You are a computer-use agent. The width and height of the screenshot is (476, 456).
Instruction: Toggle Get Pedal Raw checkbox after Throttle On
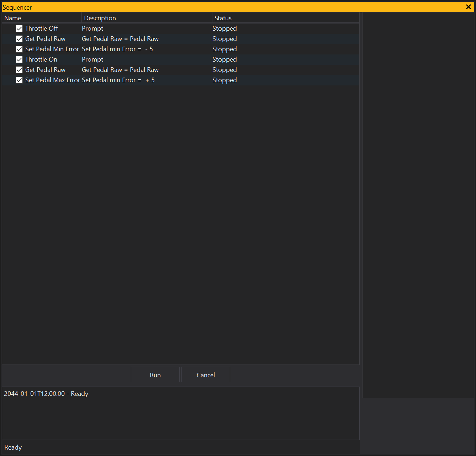19,70
